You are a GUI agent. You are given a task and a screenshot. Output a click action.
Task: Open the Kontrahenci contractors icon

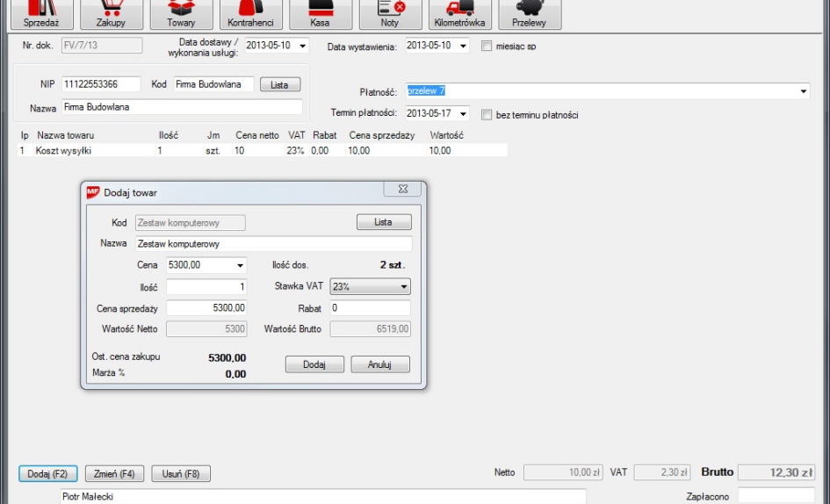250,13
